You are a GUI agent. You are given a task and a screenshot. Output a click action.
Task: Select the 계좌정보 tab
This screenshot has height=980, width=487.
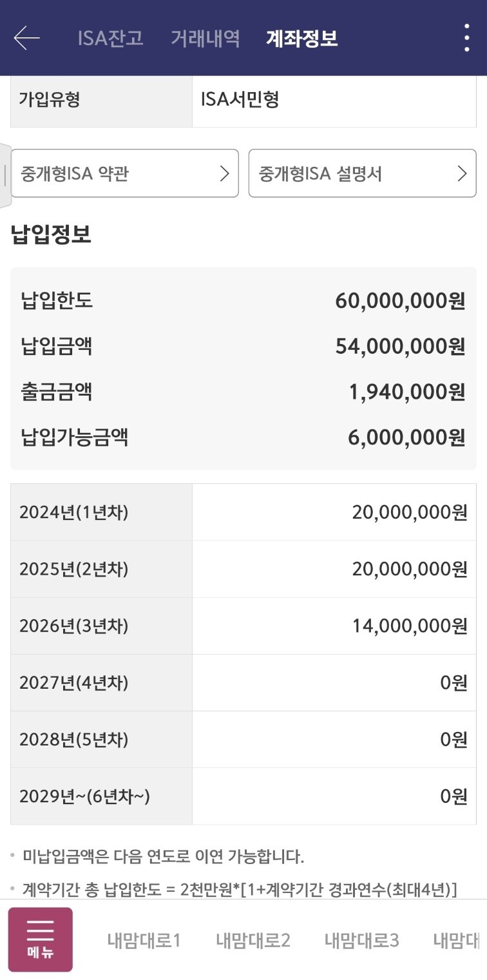pos(301,38)
